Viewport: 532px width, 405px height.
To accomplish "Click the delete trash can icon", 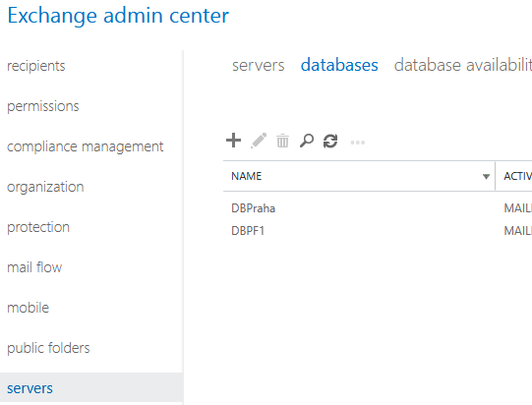I will coord(282,141).
